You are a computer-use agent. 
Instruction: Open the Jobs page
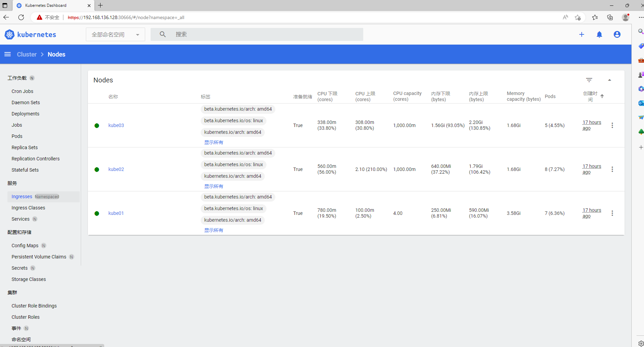(17, 125)
